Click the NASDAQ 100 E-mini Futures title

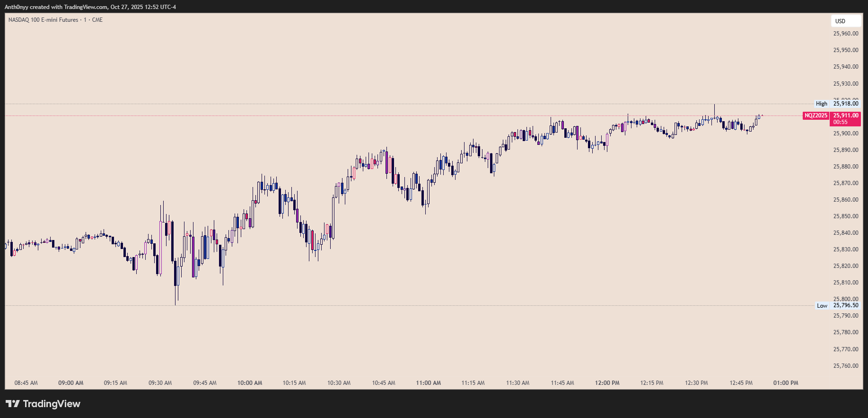click(43, 20)
